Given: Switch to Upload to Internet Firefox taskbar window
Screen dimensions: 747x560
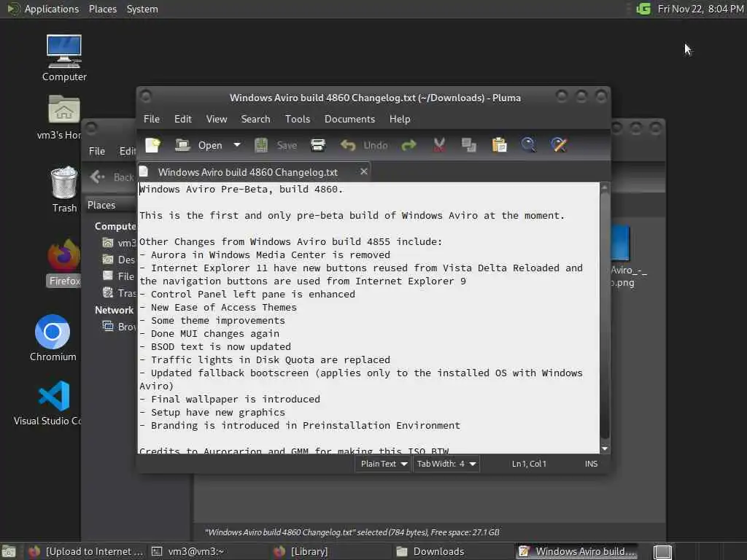Looking at the screenshot, I should pos(86,552).
